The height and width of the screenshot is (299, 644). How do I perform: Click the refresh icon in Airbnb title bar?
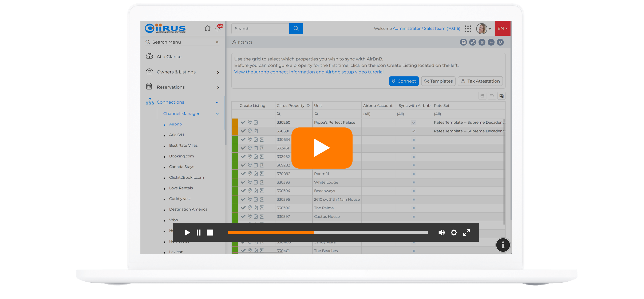coord(500,42)
